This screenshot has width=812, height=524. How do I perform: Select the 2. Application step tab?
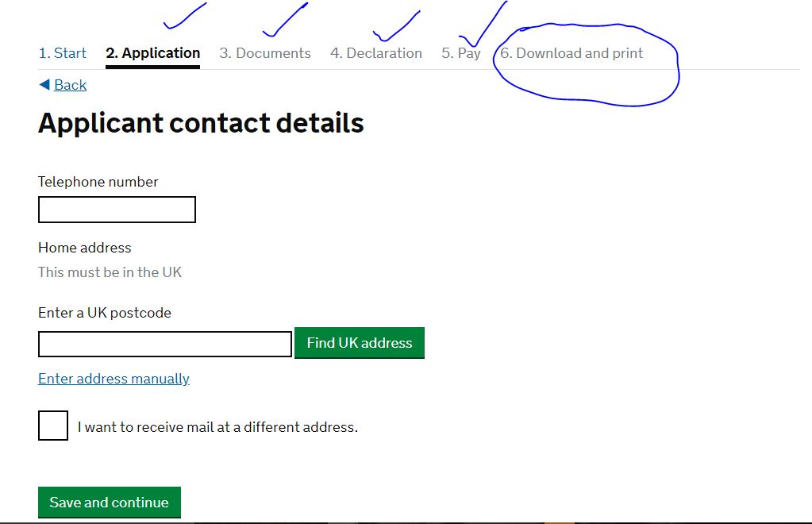[152, 53]
